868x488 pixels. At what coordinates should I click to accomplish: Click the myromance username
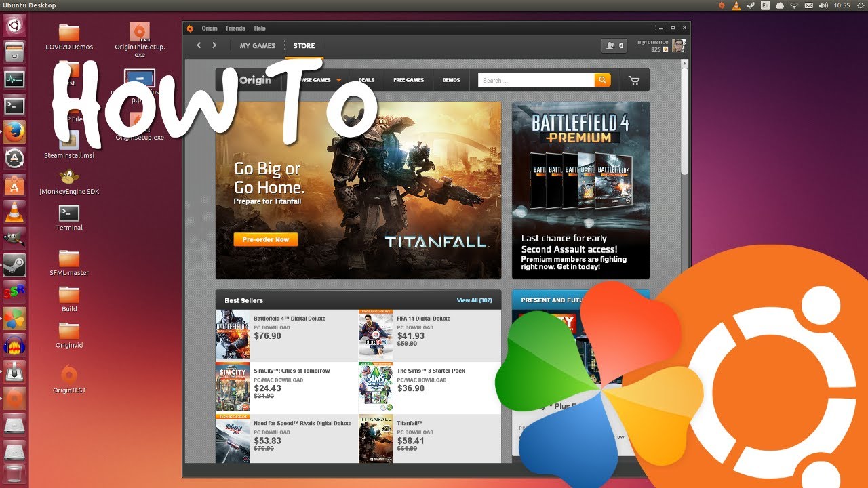[653, 42]
